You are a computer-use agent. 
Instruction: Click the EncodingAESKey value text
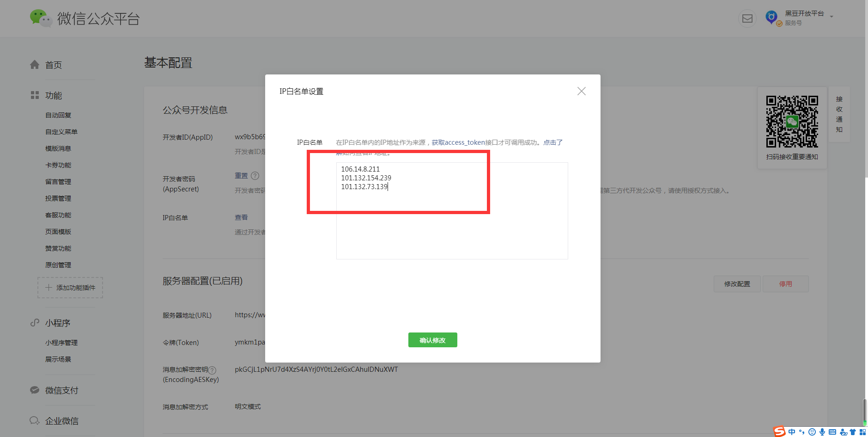[316, 369]
